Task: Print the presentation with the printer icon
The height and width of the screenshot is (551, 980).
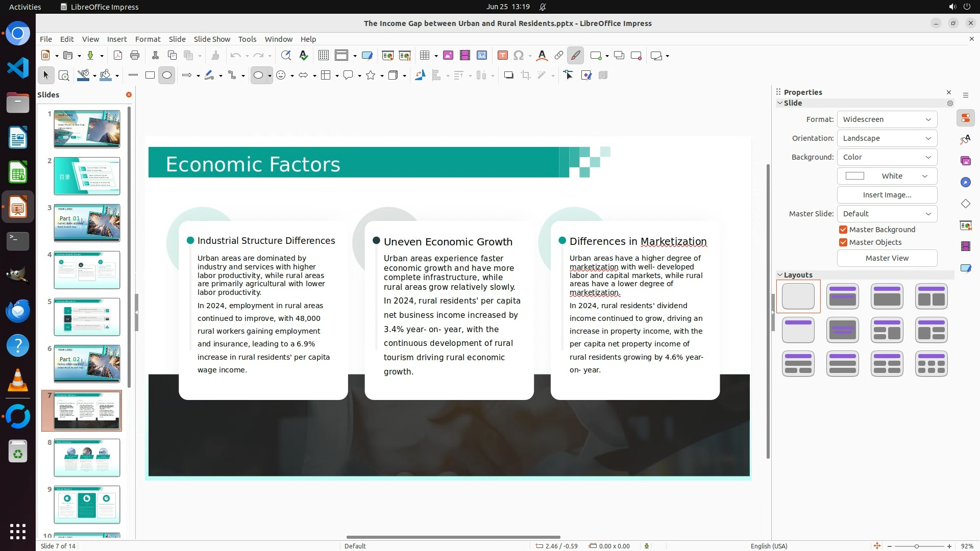Action: [x=135, y=56]
